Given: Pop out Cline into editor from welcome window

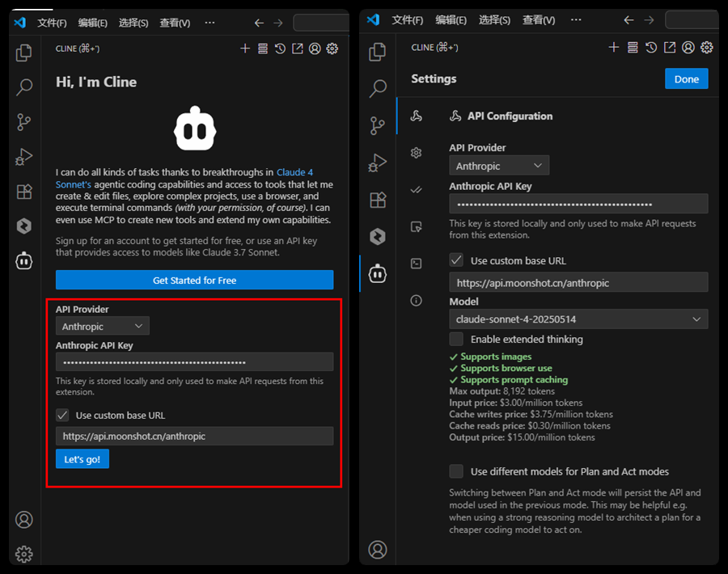Looking at the screenshot, I should click(297, 49).
